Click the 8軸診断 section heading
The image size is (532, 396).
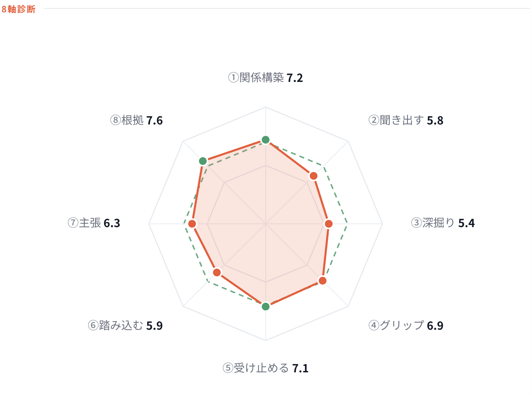click(18, 9)
